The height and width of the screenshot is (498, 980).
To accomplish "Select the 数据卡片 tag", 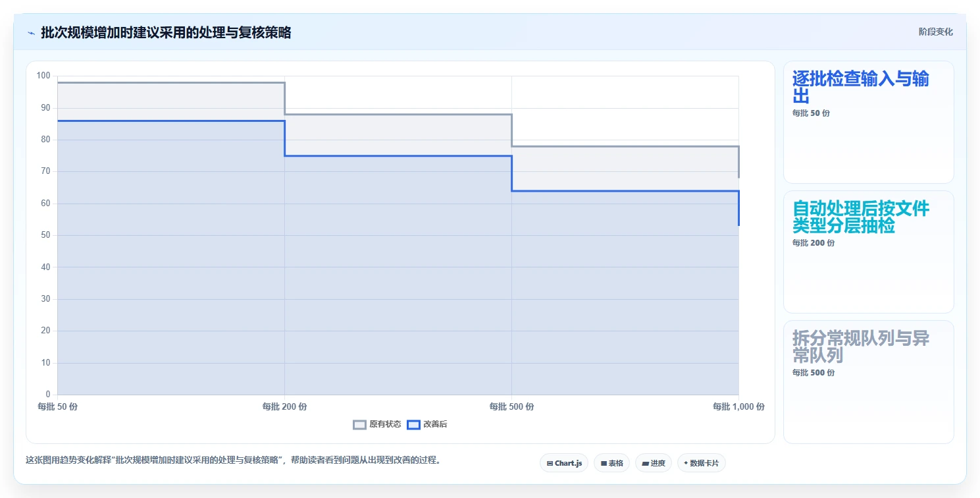I will (x=701, y=463).
